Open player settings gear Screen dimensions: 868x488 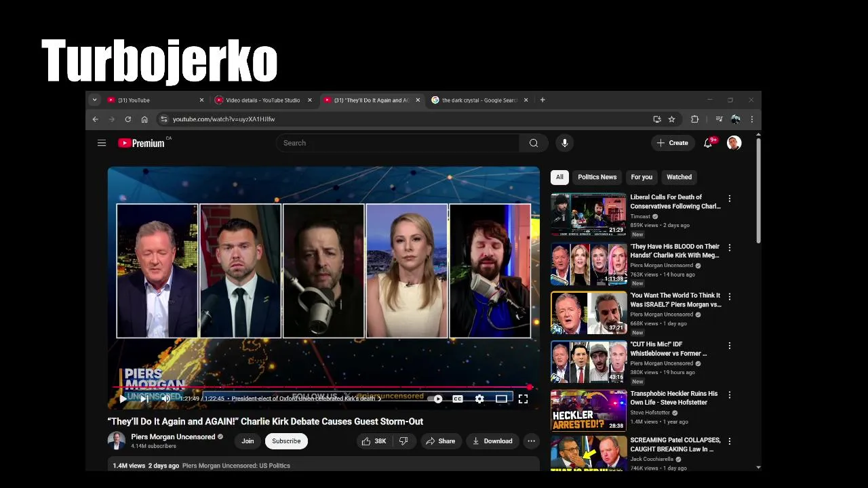coord(479,399)
